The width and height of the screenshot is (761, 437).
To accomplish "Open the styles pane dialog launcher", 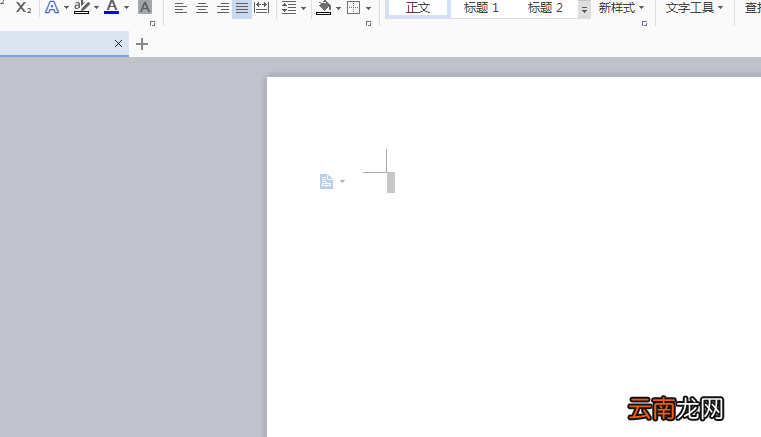I will tap(645, 23).
